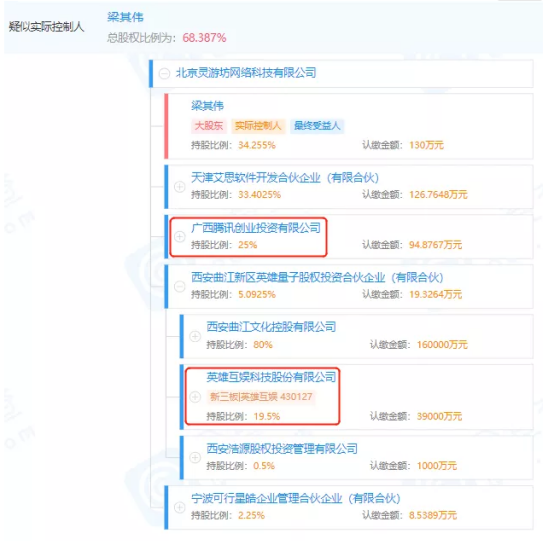The image size is (554, 546).
Task: Open 英雄互娱科技股份有限公司 company link
Action: click(271, 377)
